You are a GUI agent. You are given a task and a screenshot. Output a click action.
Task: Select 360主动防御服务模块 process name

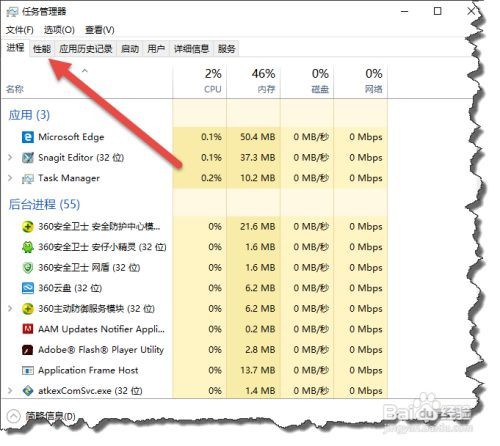[x=96, y=309]
